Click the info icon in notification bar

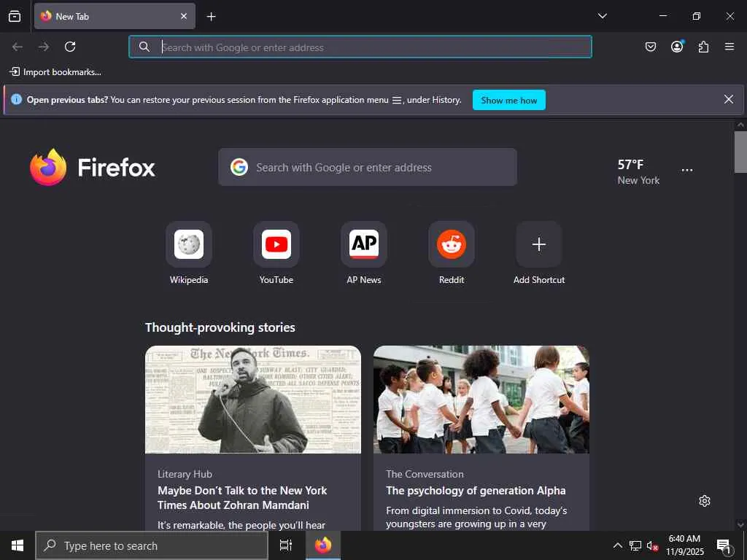(x=16, y=99)
